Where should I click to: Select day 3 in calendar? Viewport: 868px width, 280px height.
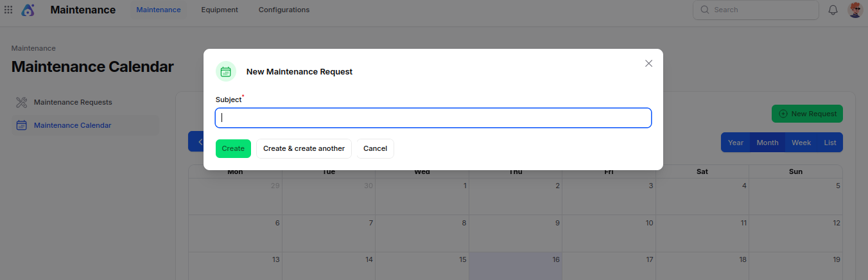[x=609, y=196]
